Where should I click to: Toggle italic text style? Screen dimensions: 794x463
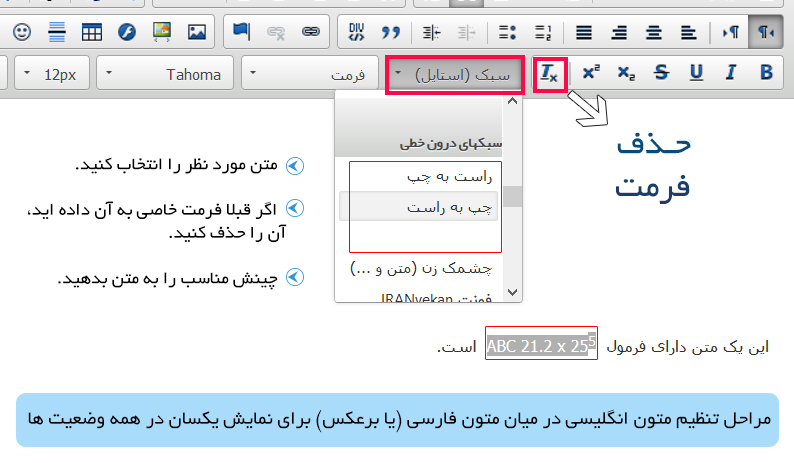[731, 74]
